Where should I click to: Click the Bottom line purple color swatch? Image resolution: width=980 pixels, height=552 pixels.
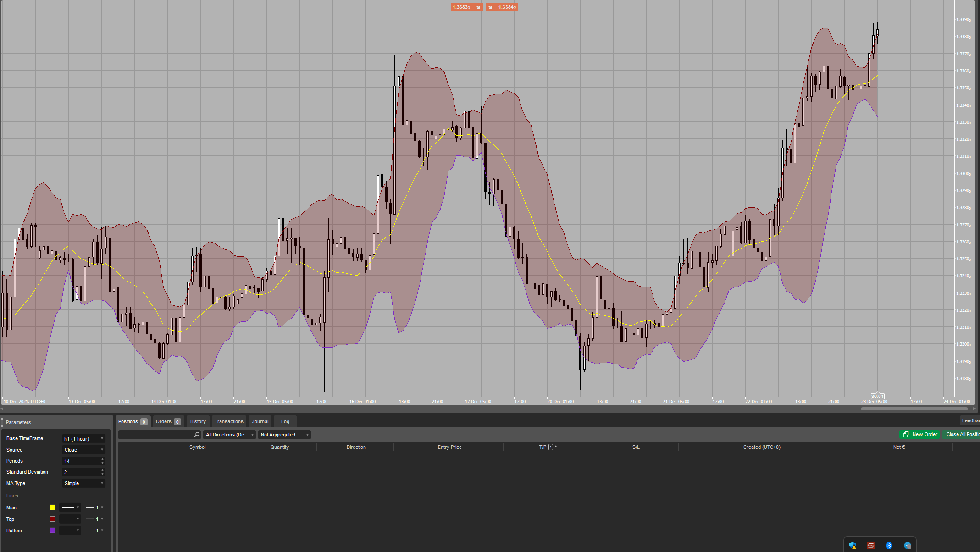[x=53, y=530]
